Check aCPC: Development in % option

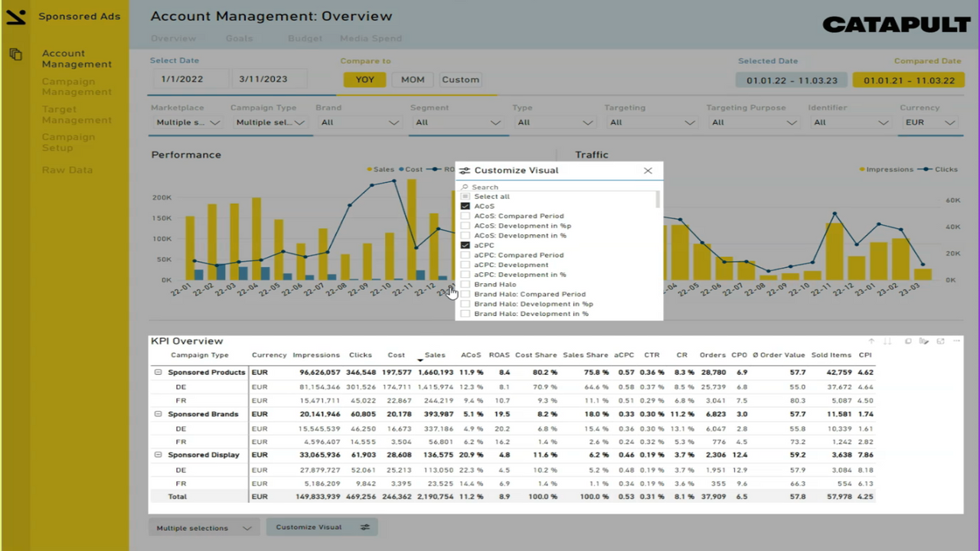465,275
